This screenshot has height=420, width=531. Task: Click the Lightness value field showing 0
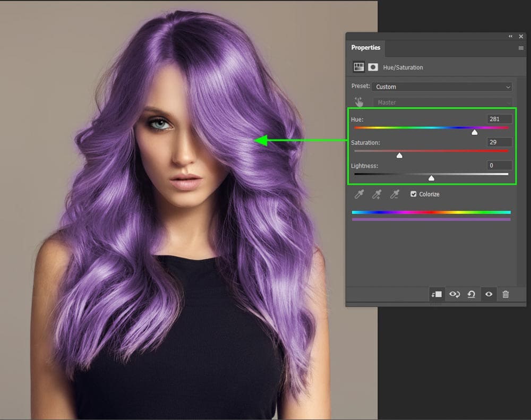click(499, 165)
